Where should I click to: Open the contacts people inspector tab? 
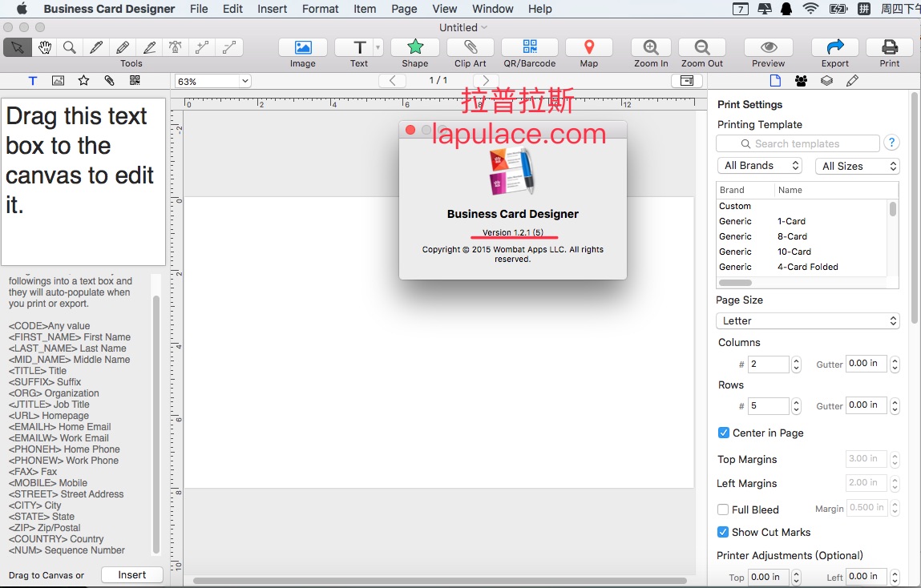point(801,81)
